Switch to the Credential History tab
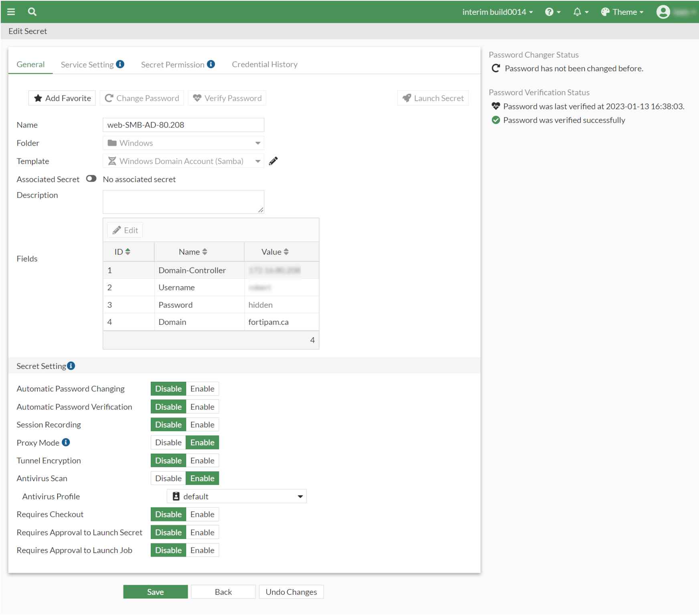This screenshot has width=699, height=616. (x=264, y=64)
